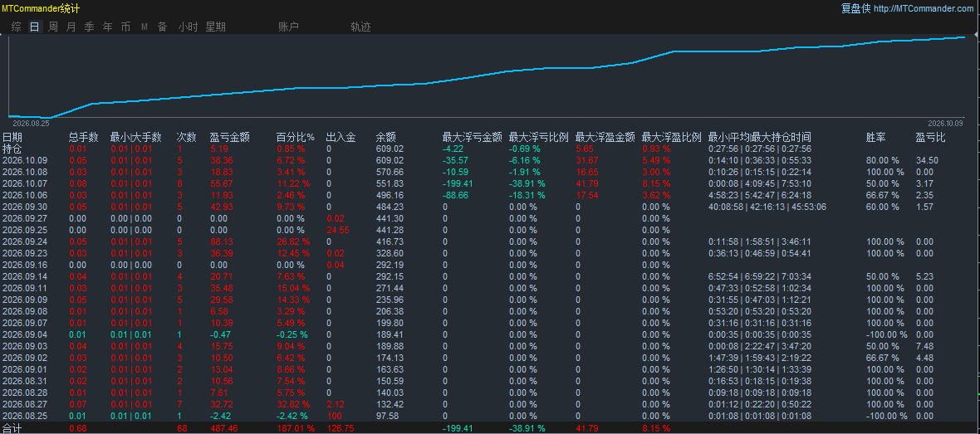Click the -18.31 % floating loss ratio

click(527, 196)
